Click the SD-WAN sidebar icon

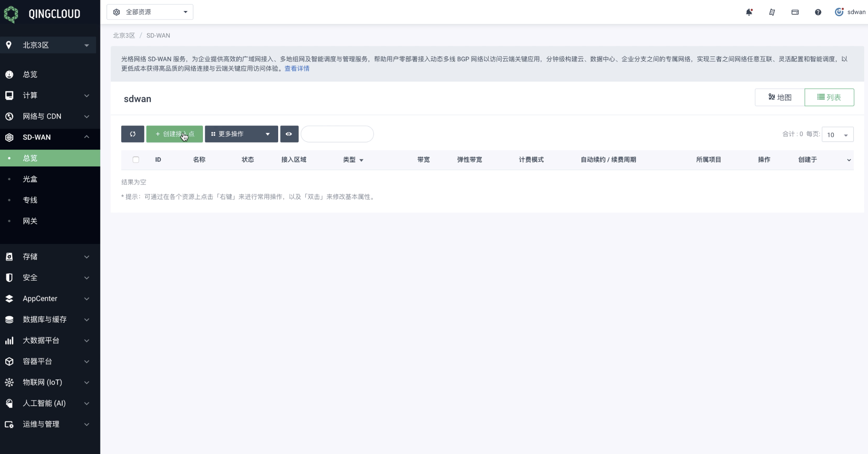point(9,137)
